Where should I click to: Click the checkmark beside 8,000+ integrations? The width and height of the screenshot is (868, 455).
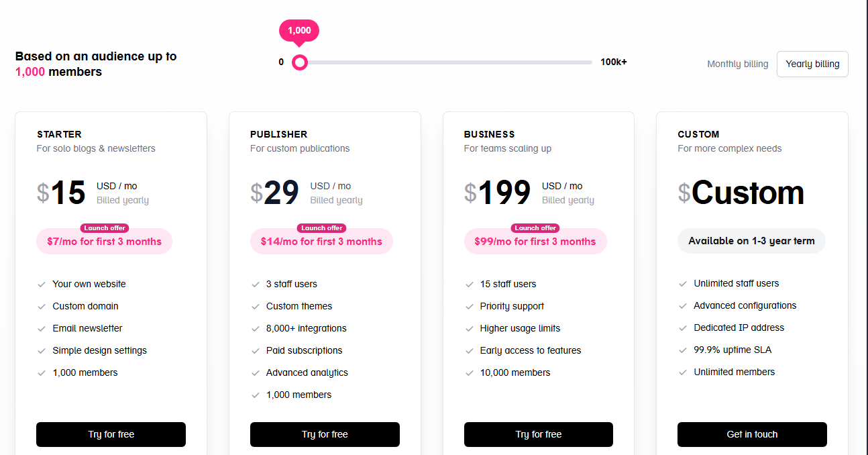click(256, 328)
